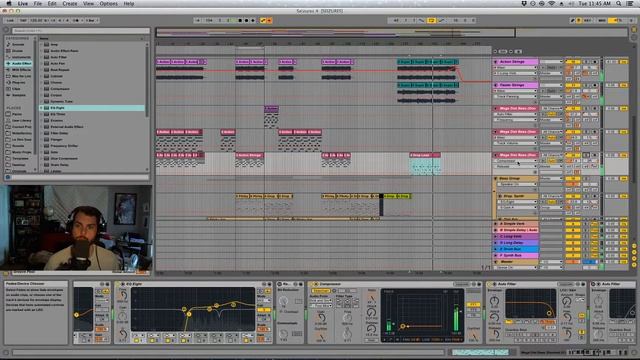
Task: Open the Create menu
Action: point(70,4)
